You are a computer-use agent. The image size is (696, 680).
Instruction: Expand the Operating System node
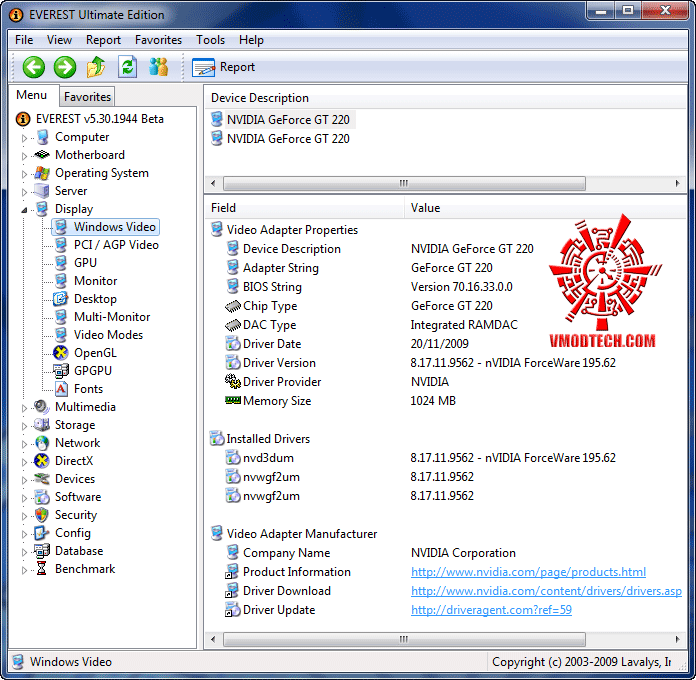[x=24, y=174]
